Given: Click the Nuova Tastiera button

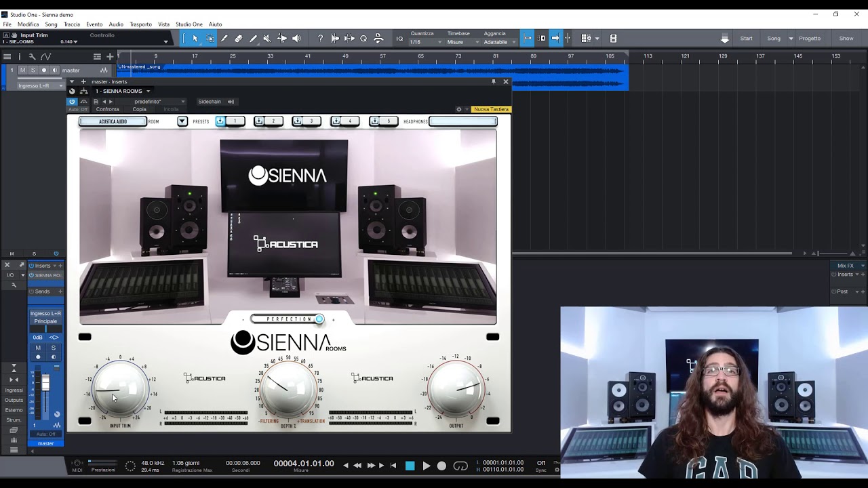Looking at the screenshot, I should click(491, 109).
